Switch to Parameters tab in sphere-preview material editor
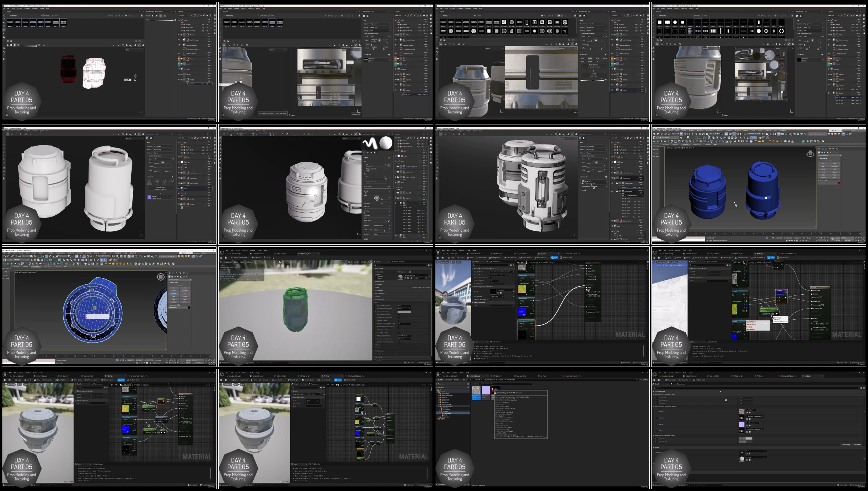868x491 pixels. (x=495, y=262)
